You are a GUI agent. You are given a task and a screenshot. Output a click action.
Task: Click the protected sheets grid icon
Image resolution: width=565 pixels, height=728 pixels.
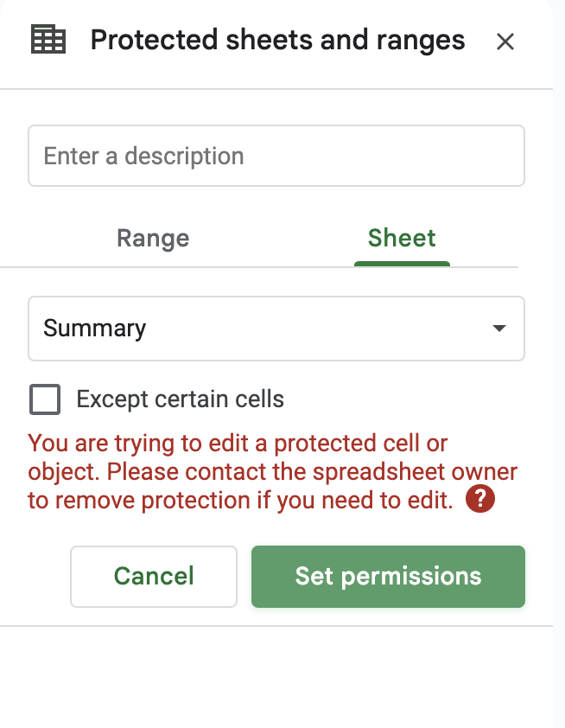pyautogui.click(x=48, y=40)
